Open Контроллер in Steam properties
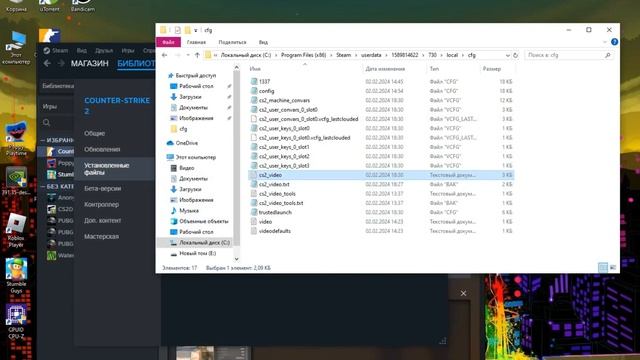Screen dimensions: 640x360 (101, 204)
